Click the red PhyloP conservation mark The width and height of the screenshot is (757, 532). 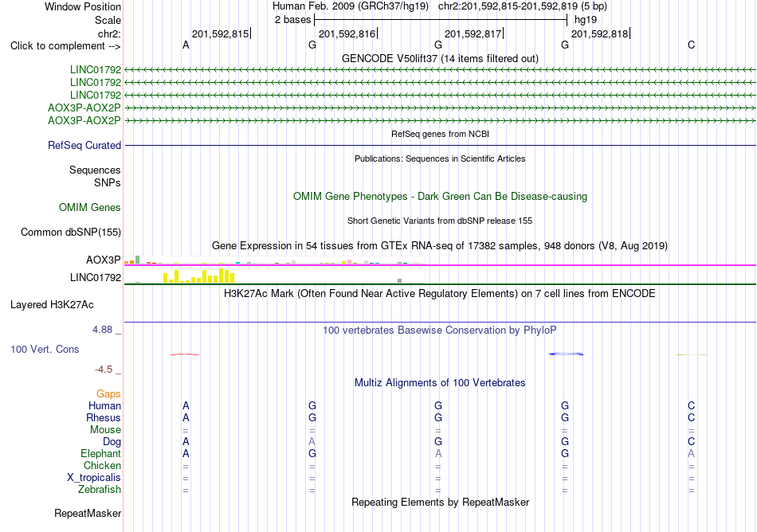(x=184, y=354)
